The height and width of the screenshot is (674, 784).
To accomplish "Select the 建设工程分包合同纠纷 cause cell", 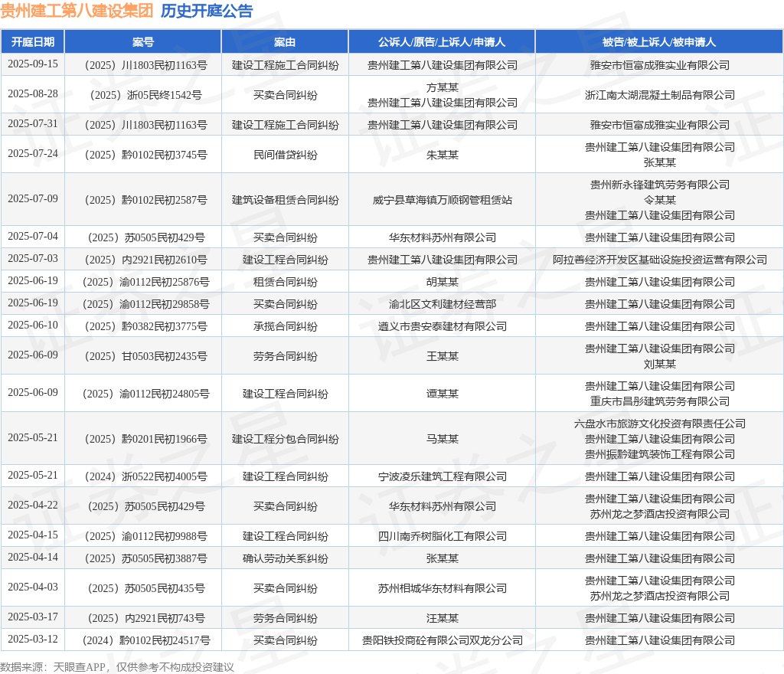I will [285, 439].
